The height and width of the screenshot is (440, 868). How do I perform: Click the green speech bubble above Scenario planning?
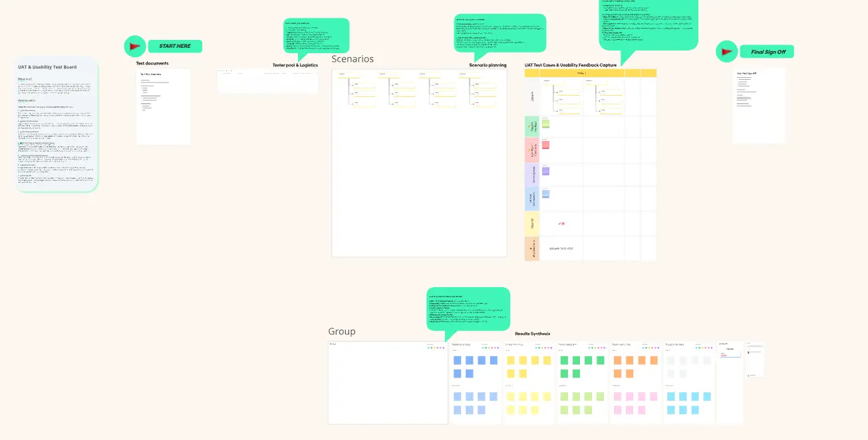(500, 33)
